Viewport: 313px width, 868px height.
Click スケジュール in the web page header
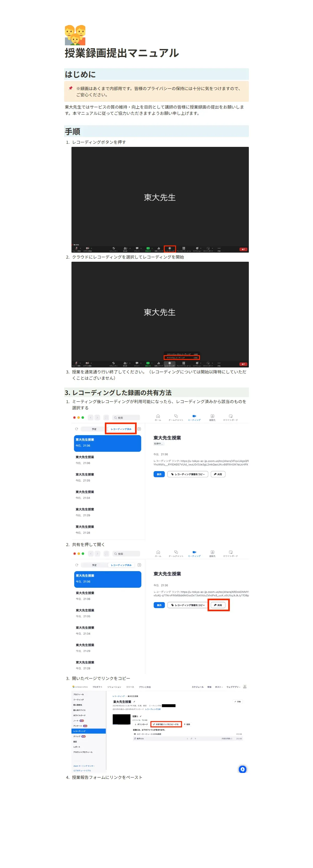click(x=197, y=687)
